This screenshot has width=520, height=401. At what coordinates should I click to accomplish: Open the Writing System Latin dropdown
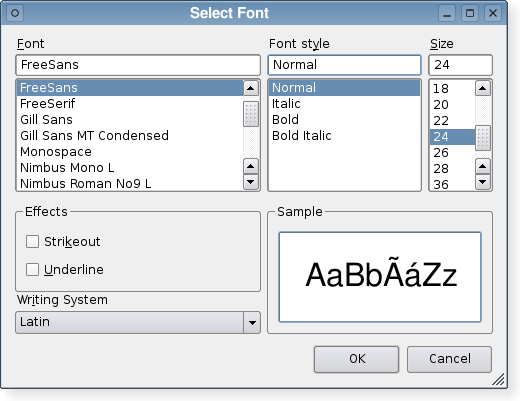point(138,322)
